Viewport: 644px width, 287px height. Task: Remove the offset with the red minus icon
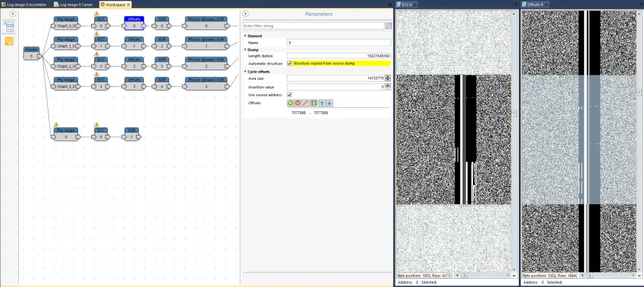[x=297, y=103]
